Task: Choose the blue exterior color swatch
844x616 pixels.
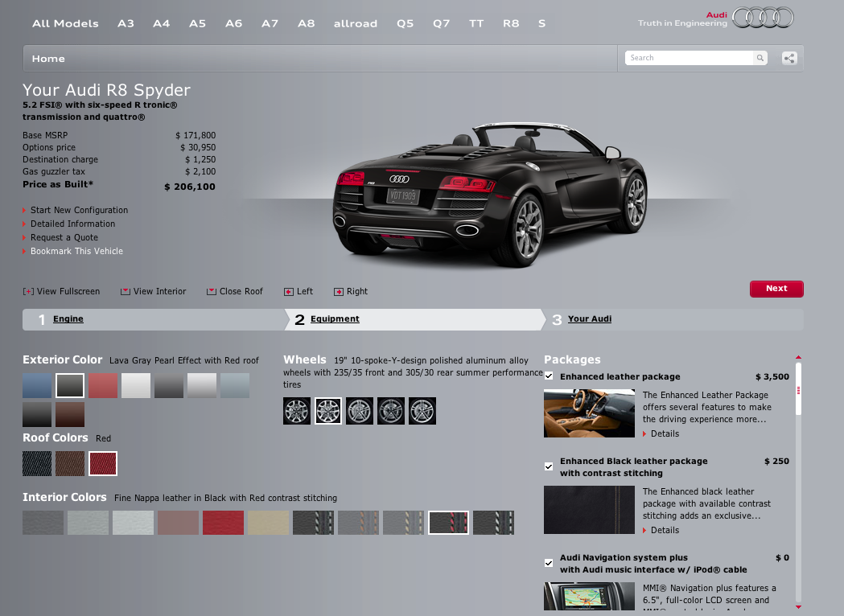Action: (x=37, y=386)
